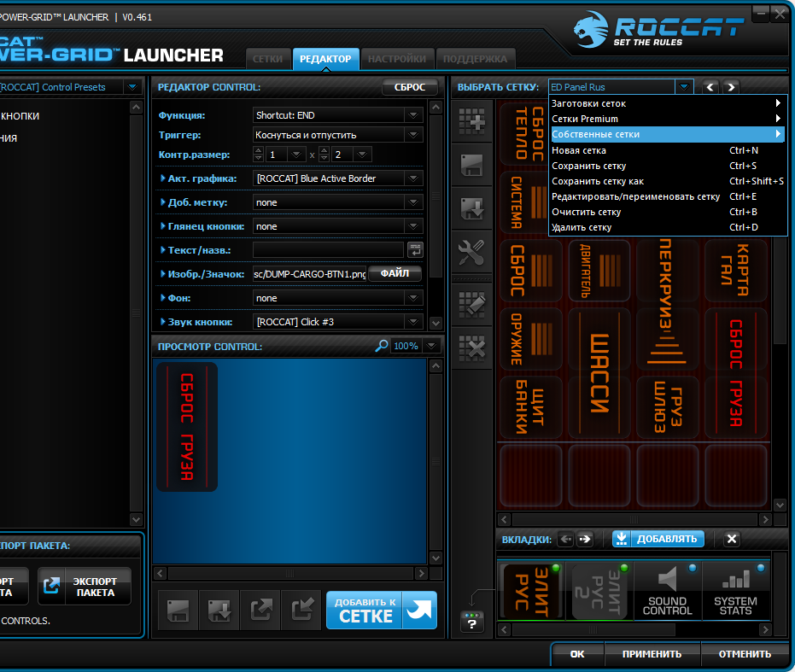Click the zoom magnifier icon
Image resolution: width=795 pixels, height=672 pixels.
(x=381, y=346)
